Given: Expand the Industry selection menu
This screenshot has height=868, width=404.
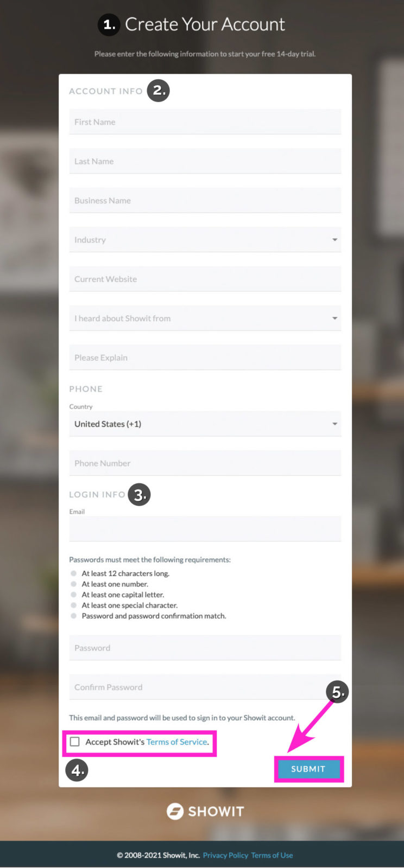Looking at the screenshot, I should tap(205, 239).
